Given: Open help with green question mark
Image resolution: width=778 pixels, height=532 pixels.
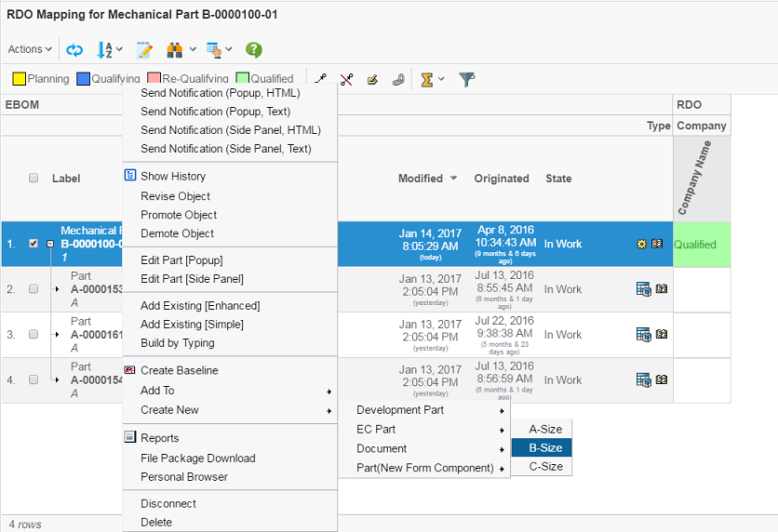Looking at the screenshot, I should (x=253, y=50).
